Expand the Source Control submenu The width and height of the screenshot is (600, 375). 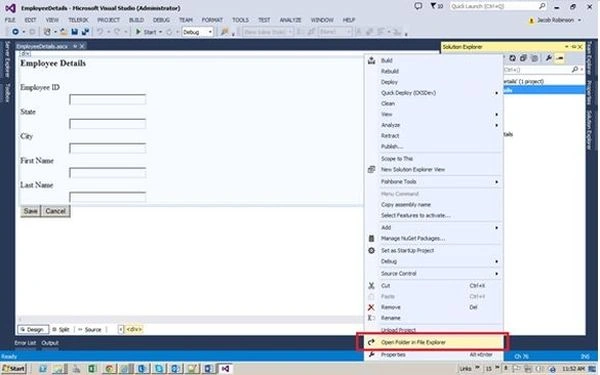(497, 274)
